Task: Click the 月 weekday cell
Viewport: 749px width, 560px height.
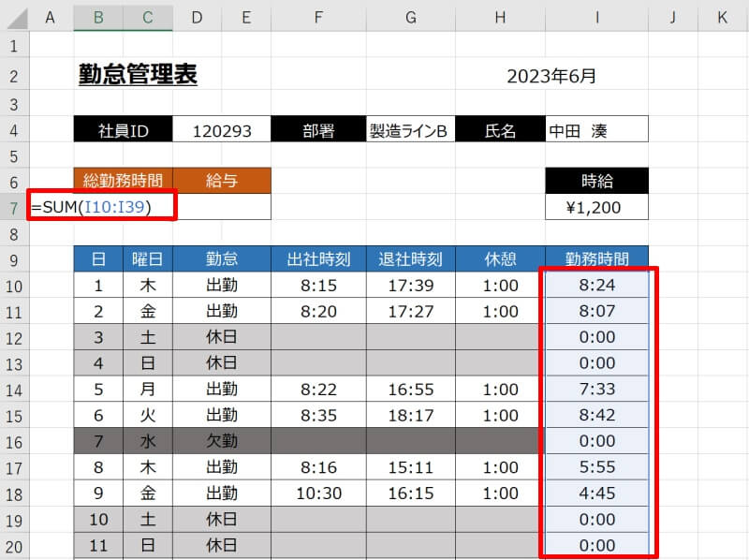Action: pyautogui.click(x=148, y=389)
